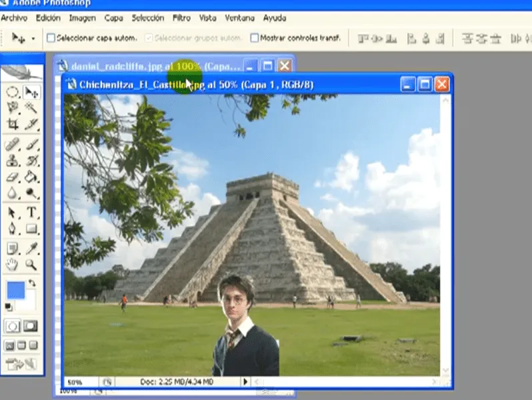Click the align bottom edges icon
532x400 pixels.
coord(391,39)
